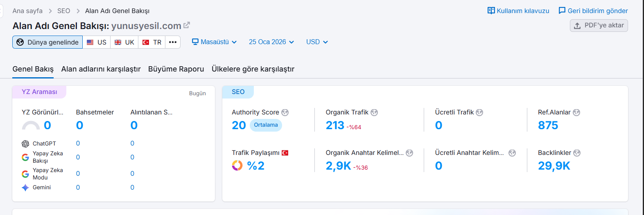Switch database to US
644x215 pixels.
pos(97,42)
